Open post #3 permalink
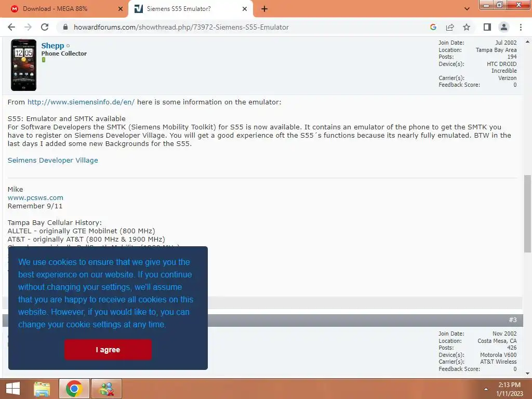This screenshot has height=399, width=532. tap(512, 320)
